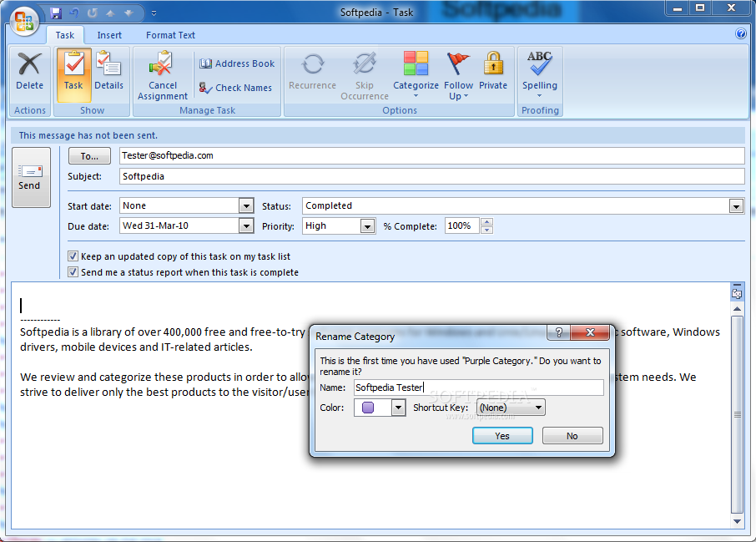Image resolution: width=756 pixels, height=542 pixels.
Task: Click the 'This message has not been sent.' info bar
Action: pos(379,135)
